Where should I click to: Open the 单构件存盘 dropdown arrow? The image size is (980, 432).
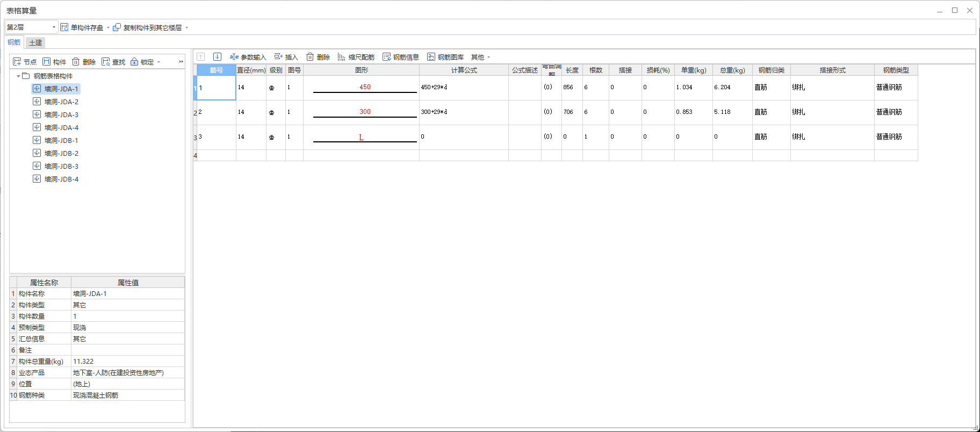(x=108, y=27)
